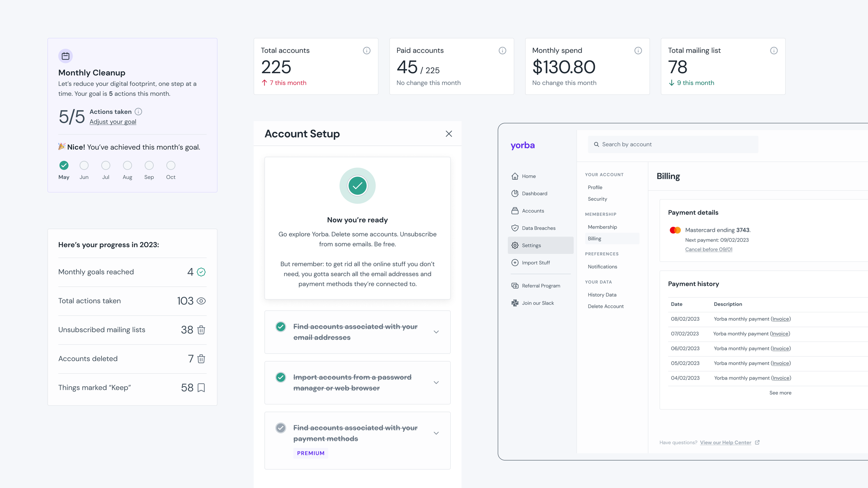Click the Import Stuff plus icon

pos(515,263)
